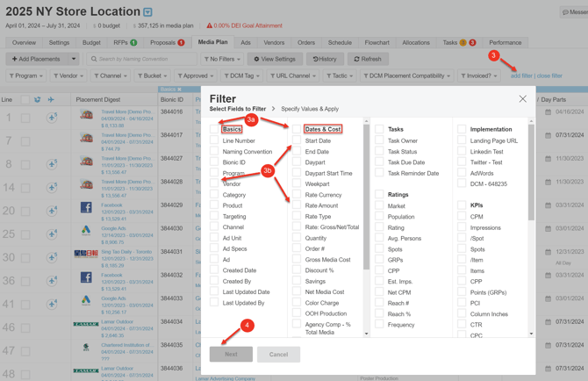This screenshot has width=588, height=381.
Task: Check the Task Owner field checkbox
Action: (x=379, y=140)
